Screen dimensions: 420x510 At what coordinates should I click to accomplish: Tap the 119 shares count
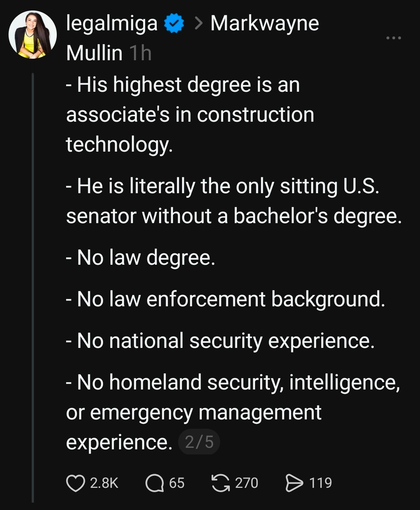pos(320,483)
